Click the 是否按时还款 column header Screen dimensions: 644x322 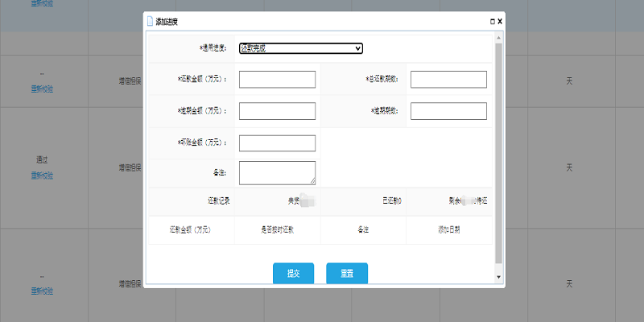[x=277, y=230]
